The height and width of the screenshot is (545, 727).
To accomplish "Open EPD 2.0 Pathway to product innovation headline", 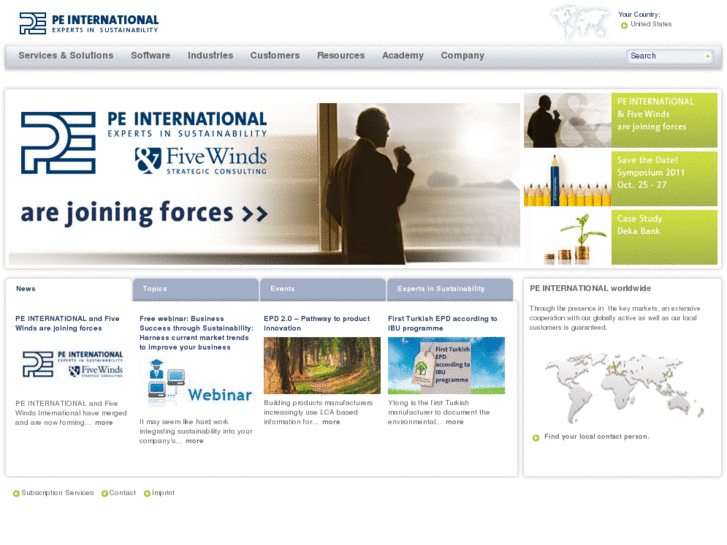I will (x=317, y=324).
